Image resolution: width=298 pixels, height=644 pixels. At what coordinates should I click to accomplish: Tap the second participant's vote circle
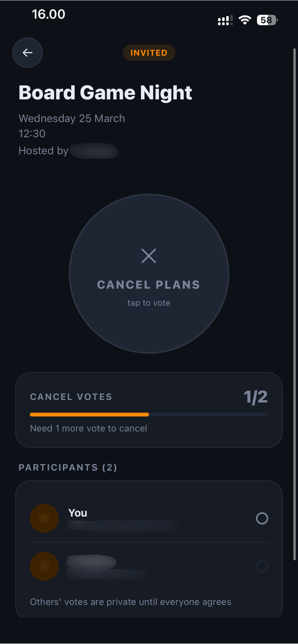click(262, 566)
